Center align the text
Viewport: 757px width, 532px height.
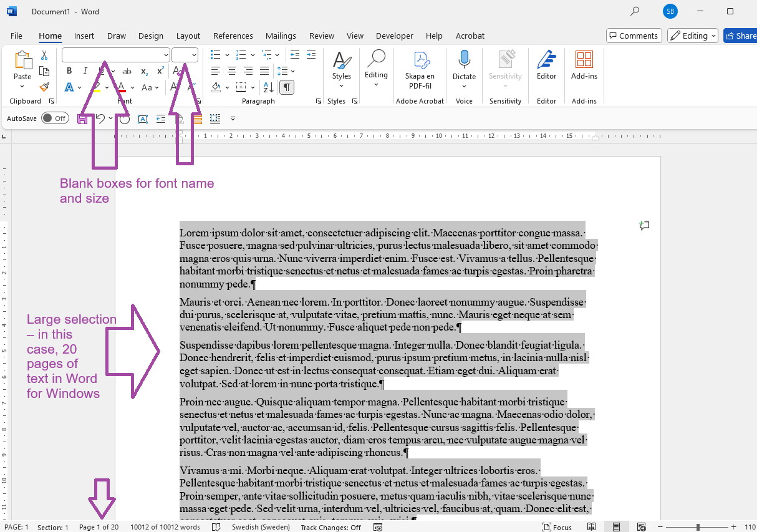point(232,71)
